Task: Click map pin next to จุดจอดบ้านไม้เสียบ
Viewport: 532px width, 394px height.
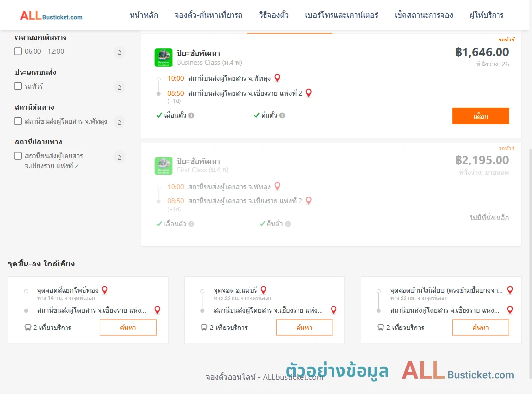Action: point(510,290)
